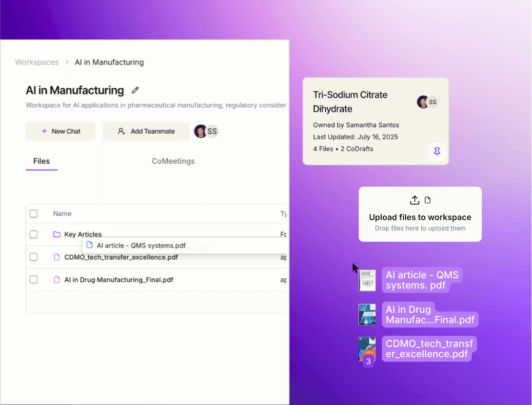The width and height of the screenshot is (532, 405).
Task: Click the dragged AI article - QMS systems.pdf item
Action: (x=184, y=245)
